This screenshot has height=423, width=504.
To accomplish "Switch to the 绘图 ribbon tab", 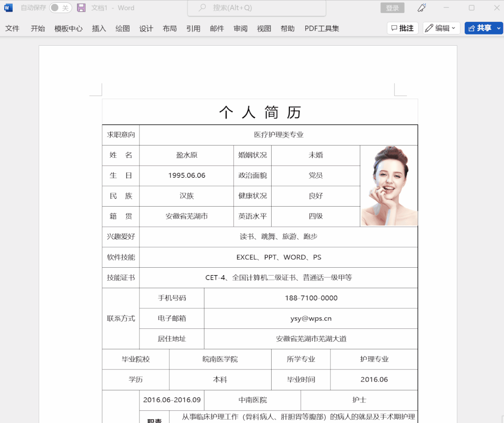I will (x=122, y=28).
